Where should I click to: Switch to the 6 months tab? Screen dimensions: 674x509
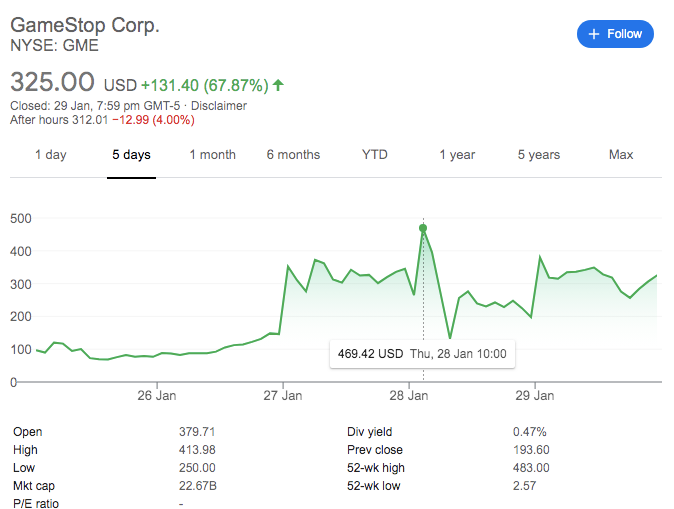click(294, 155)
